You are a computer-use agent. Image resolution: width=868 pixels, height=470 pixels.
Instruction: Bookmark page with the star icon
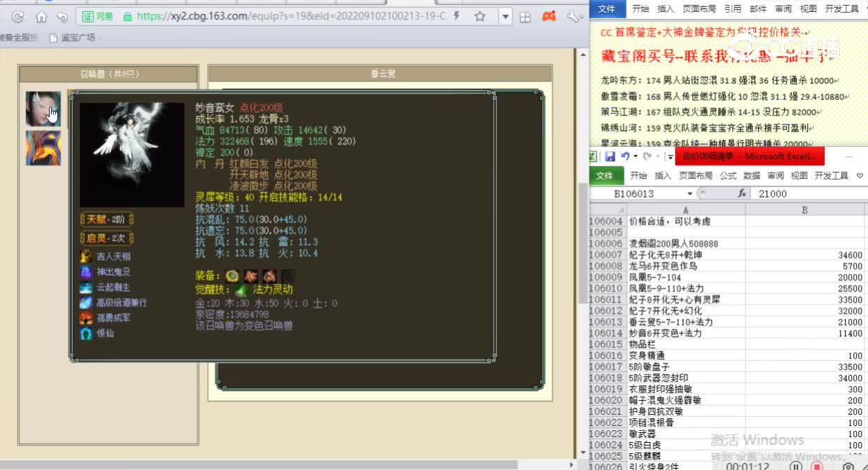point(480,16)
